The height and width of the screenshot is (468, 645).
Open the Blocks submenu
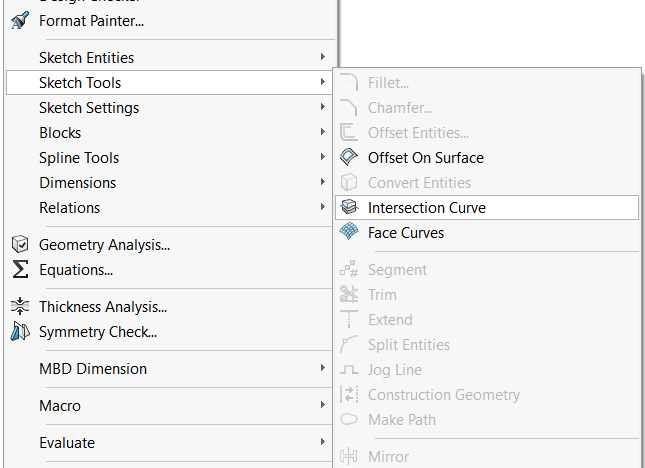tap(60, 133)
